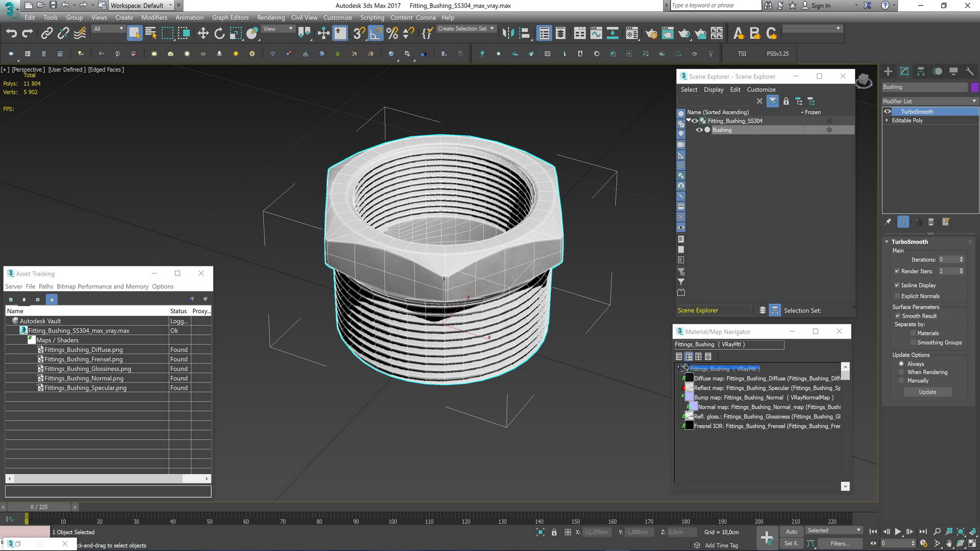This screenshot has height=551, width=980.
Task: Open the Hierarchy panel tab icon
Action: (921, 71)
